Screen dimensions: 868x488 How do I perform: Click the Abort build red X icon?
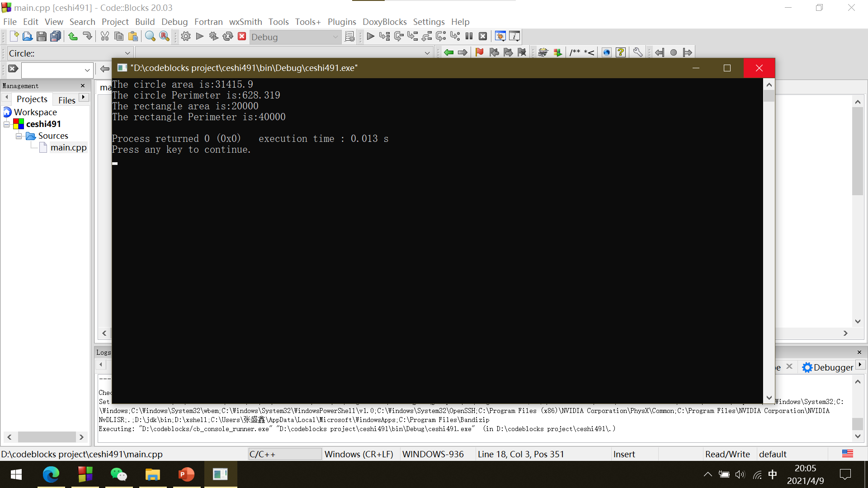pyautogui.click(x=242, y=37)
